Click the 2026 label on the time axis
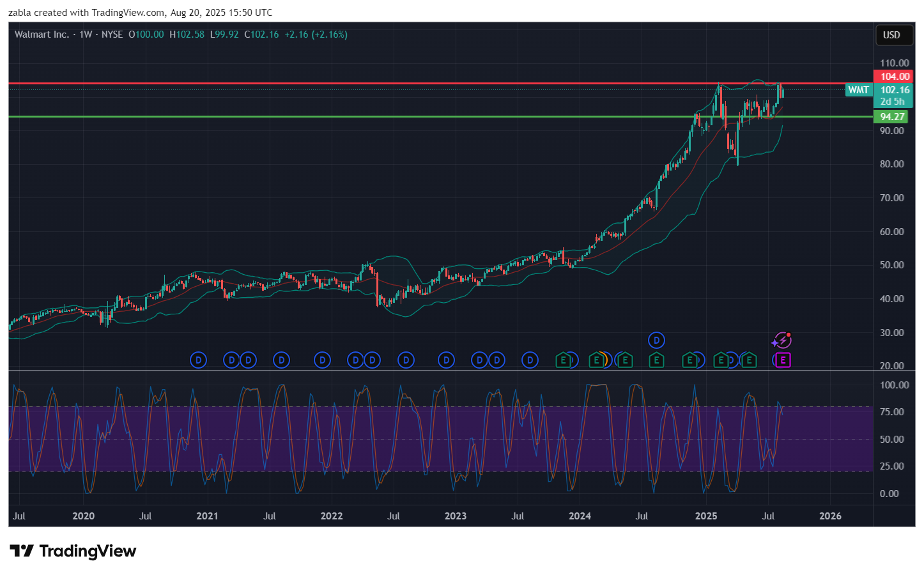This screenshot has width=924, height=575. pyautogui.click(x=830, y=516)
